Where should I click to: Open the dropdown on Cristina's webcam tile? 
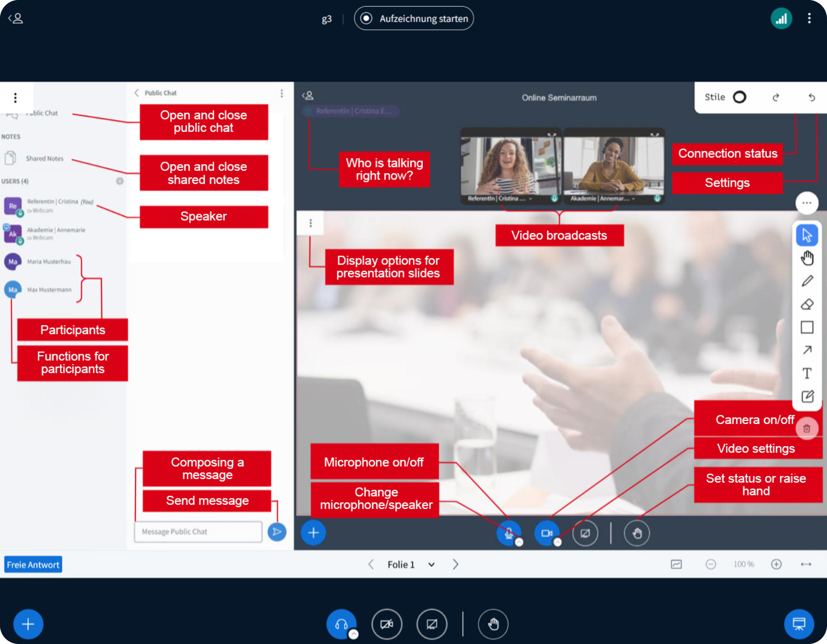(x=531, y=198)
